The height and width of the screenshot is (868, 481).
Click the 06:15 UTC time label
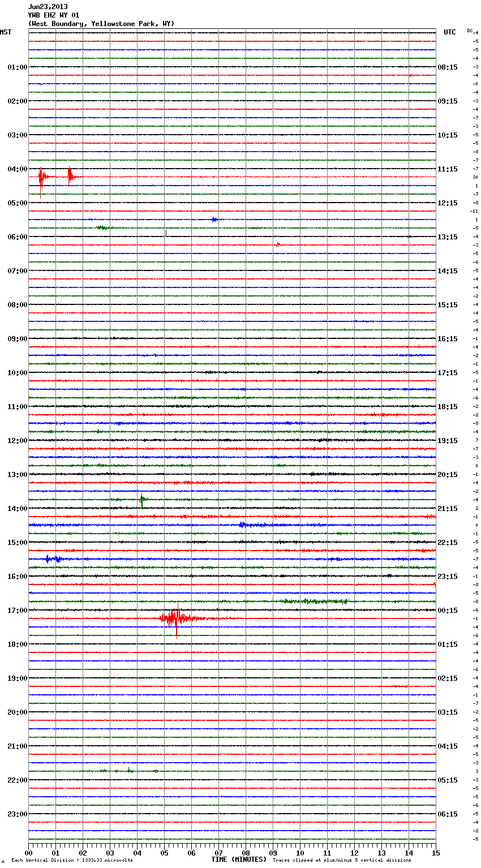448,814
